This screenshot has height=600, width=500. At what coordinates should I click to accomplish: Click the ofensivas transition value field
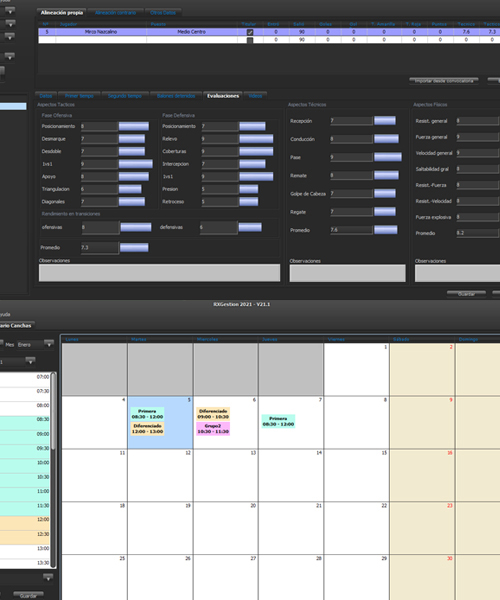(x=100, y=227)
